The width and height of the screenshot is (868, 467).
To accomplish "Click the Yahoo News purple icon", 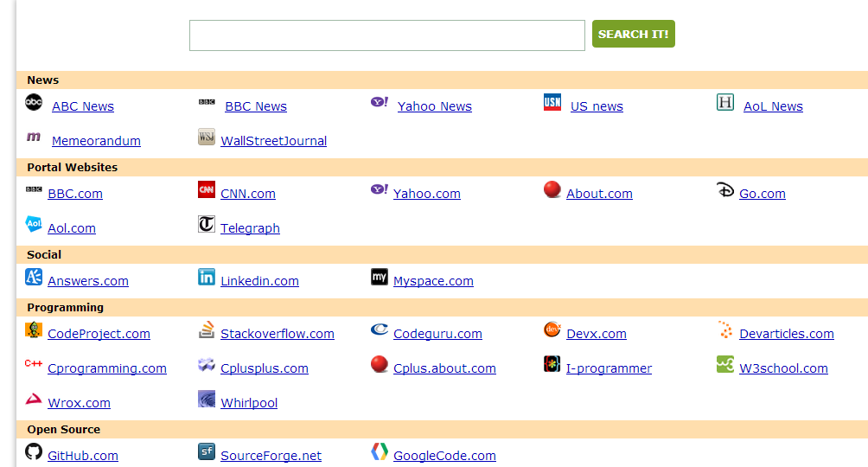I will point(380,102).
